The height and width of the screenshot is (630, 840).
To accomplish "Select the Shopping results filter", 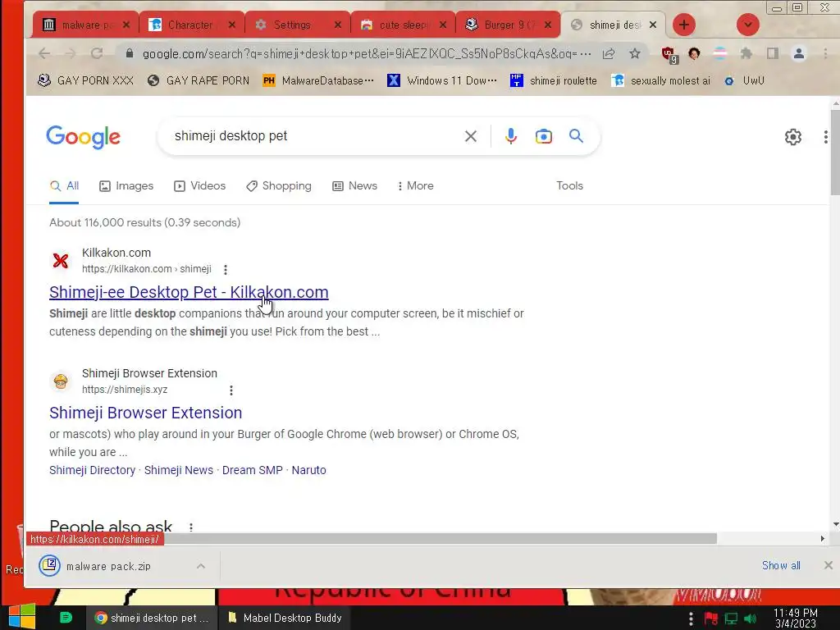I will (x=279, y=186).
